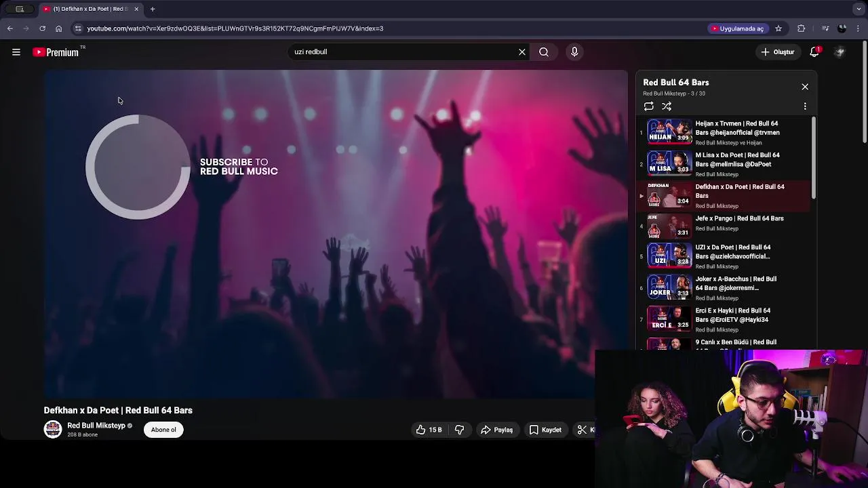Play M Lisa x Da Poet 64 Bars
This screenshot has height=488, width=868.
(723, 164)
